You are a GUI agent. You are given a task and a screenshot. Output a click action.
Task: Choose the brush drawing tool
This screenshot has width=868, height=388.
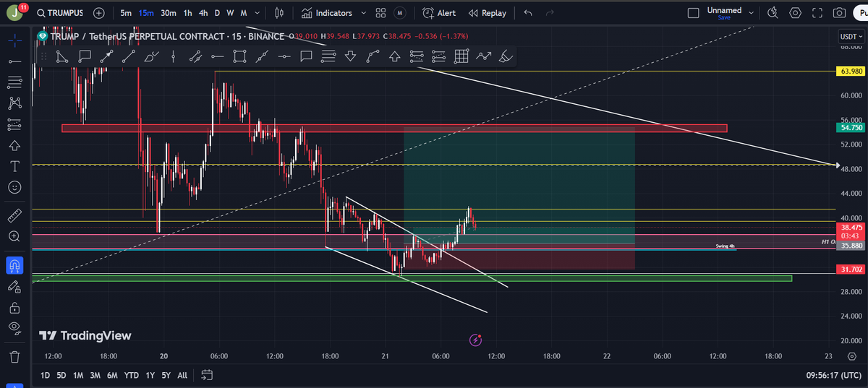pyautogui.click(x=151, y=56)
